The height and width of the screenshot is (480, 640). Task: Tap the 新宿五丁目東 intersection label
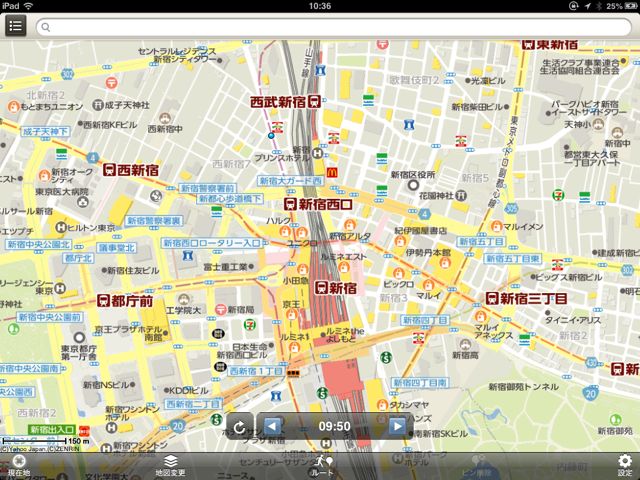513,258
